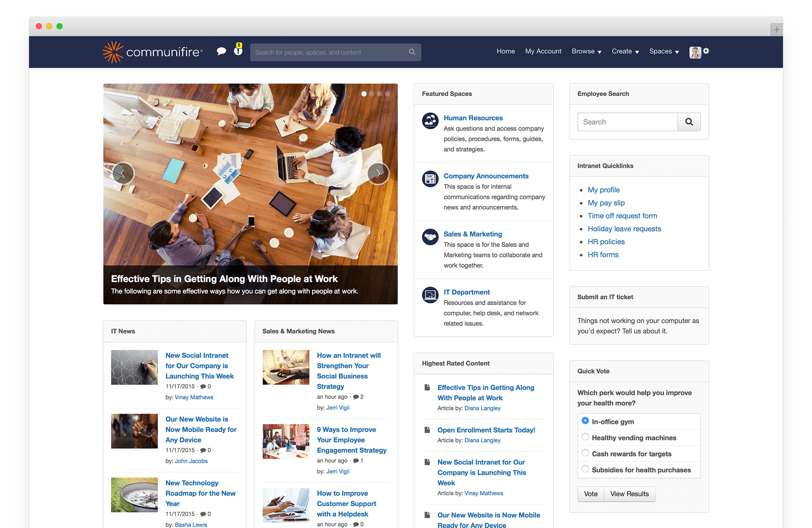Click the next arrow on the featured carousel
Viewport: 812px width, 528px height.
(x=378, y=173)
